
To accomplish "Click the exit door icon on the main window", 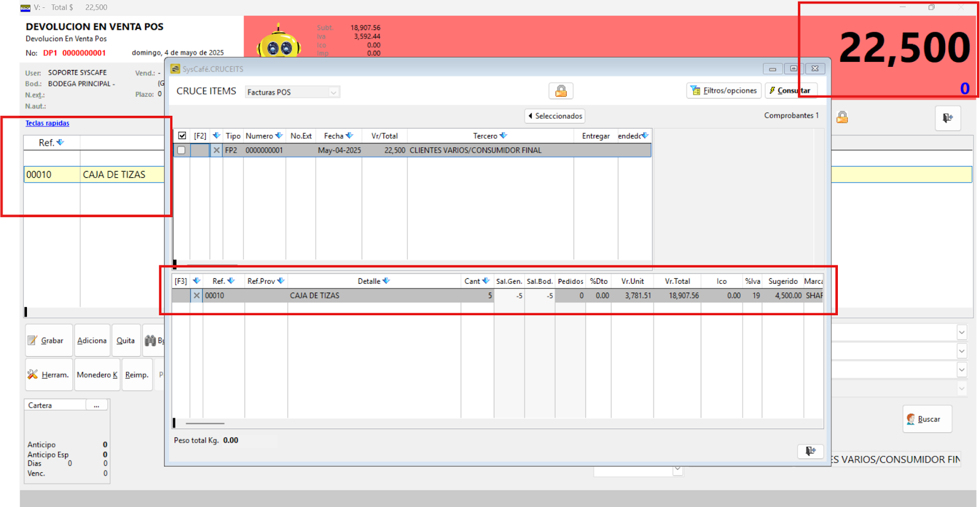I will [x=948, y=118].
